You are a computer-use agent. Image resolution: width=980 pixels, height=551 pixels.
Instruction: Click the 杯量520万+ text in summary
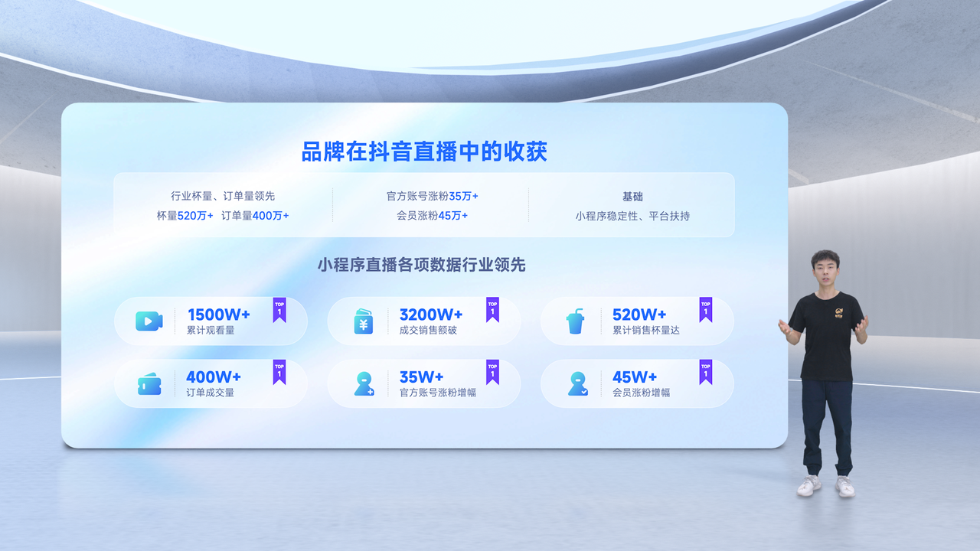point(185,216)
